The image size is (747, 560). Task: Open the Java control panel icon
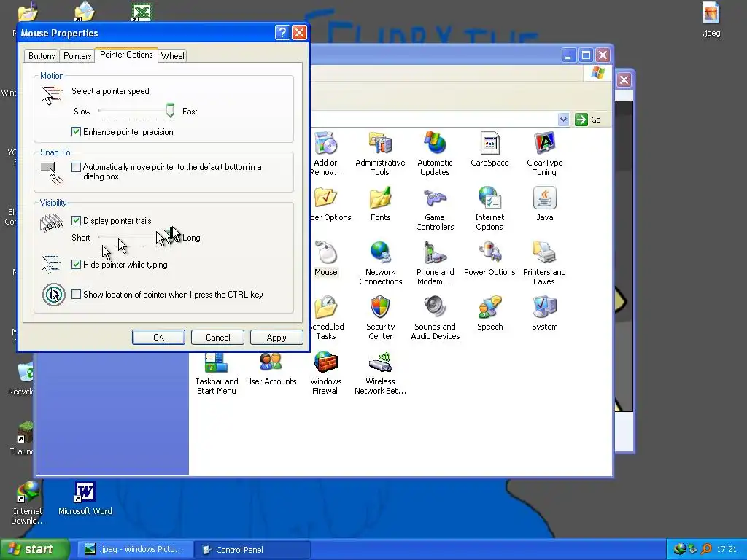[x=544, y=204]
